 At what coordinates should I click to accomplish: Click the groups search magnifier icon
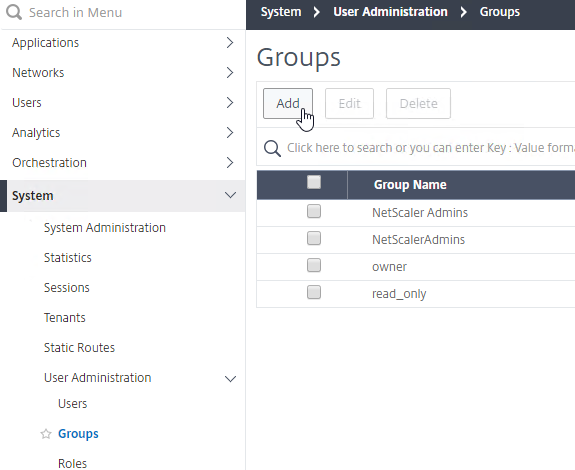coord(272,148)
